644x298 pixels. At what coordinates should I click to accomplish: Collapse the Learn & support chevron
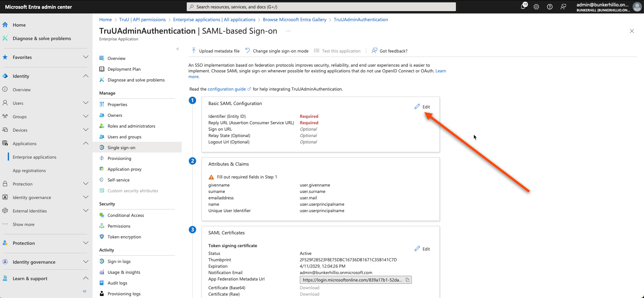click(x=86, y=278)
